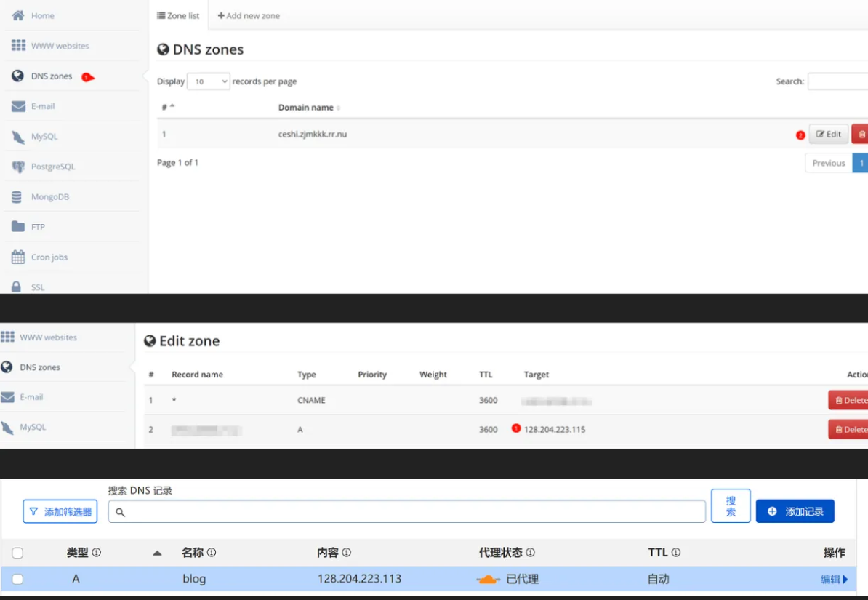Select the Zone list tab
Viewport: 868px width, 600px height.
178,15
